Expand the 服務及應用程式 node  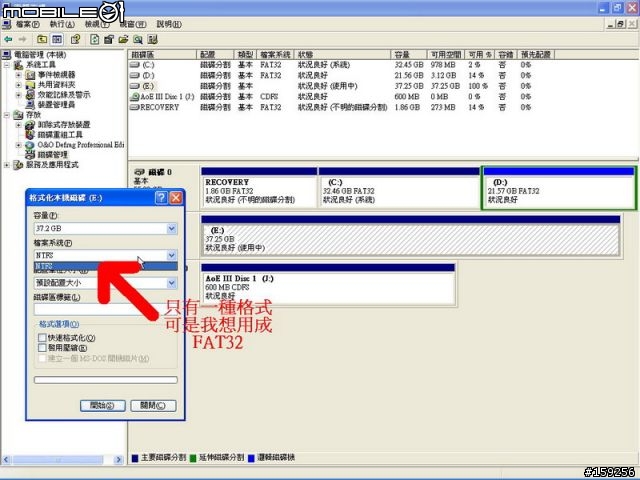(x=7, y=165)
